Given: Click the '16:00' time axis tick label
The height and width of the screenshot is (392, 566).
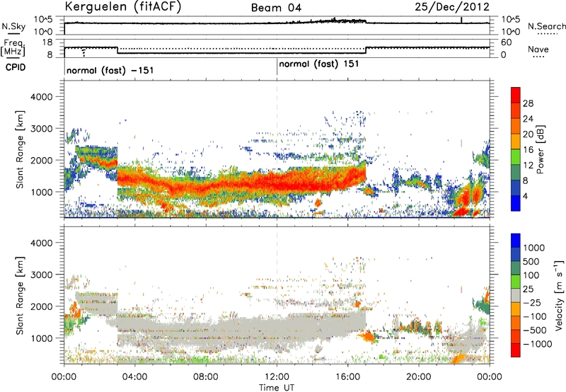Looking at the screenshot, I should click(347, 377).
